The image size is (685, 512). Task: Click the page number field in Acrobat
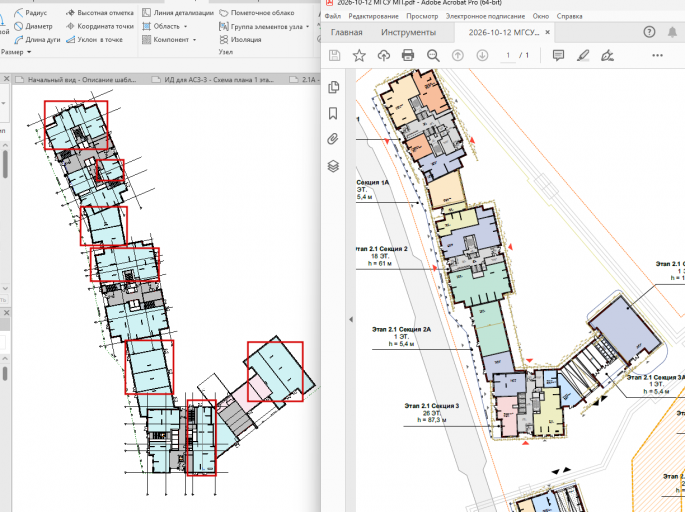tap(508, 55)
